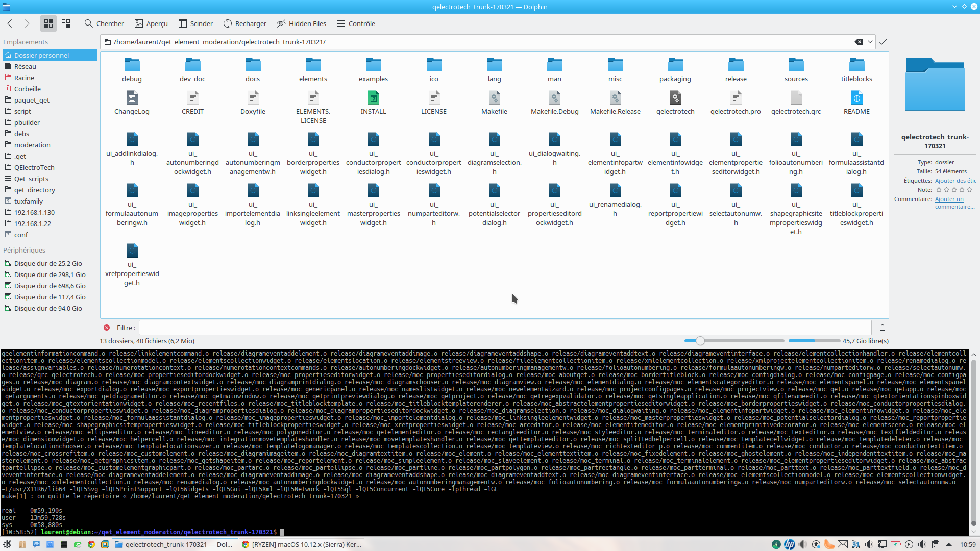
Task: Toggle the Aperçu preview option
Action: 151,23
